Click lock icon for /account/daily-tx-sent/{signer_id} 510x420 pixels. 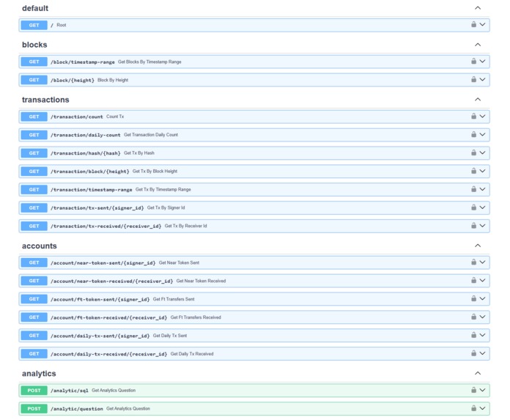(473, 335)
